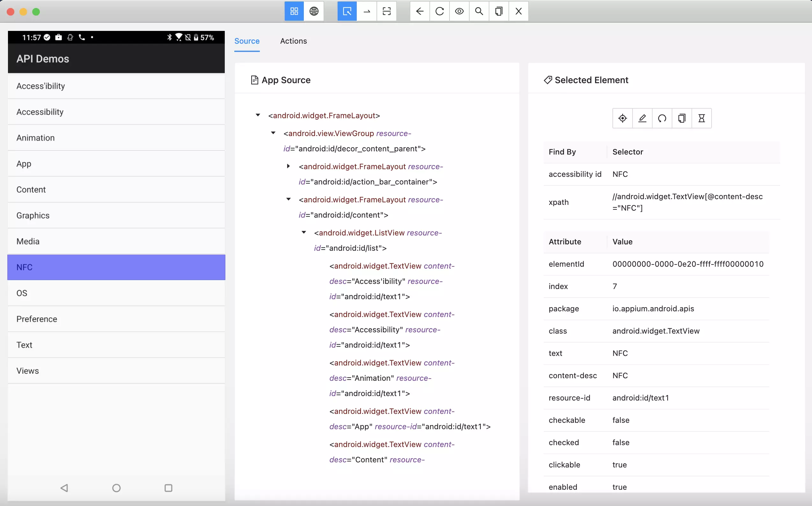Select Preference item in device screen
Screen dimensions: 812x506
(37, 319)
